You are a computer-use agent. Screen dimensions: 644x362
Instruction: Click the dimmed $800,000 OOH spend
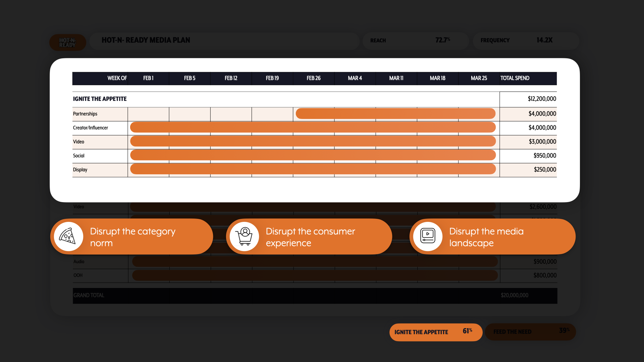[x=545, y=276]
